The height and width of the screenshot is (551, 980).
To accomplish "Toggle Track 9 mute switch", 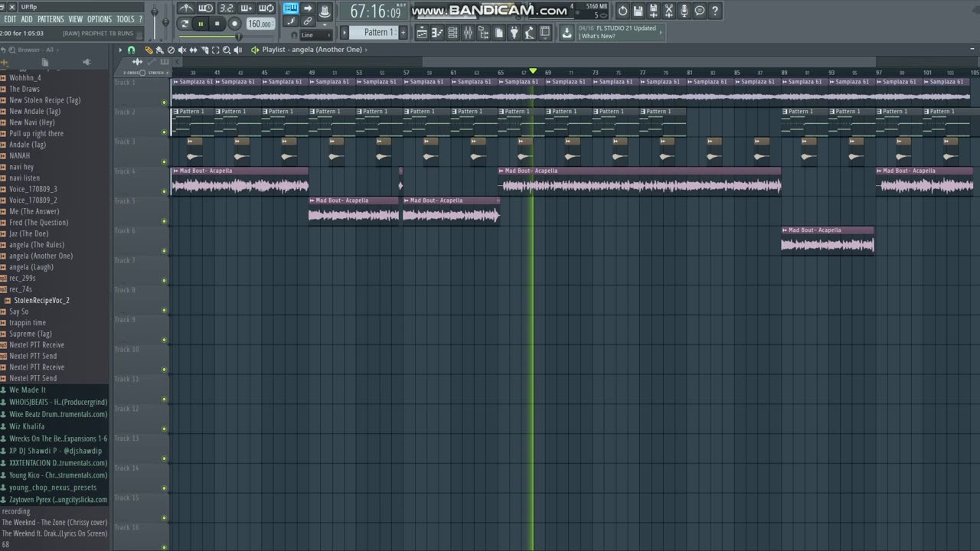I will click(164, 340).
